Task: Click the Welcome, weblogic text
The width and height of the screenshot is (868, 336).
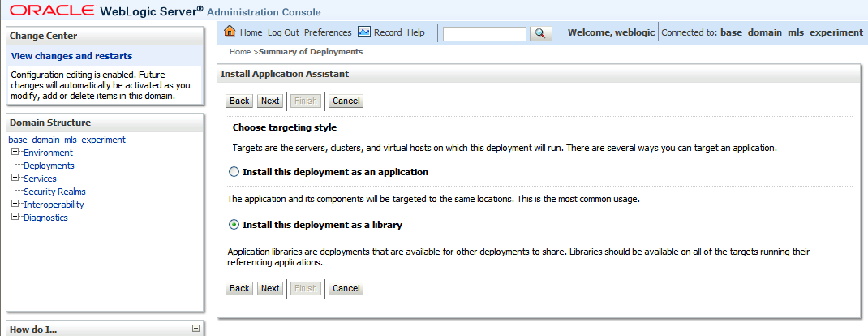Action: [611, 32]
